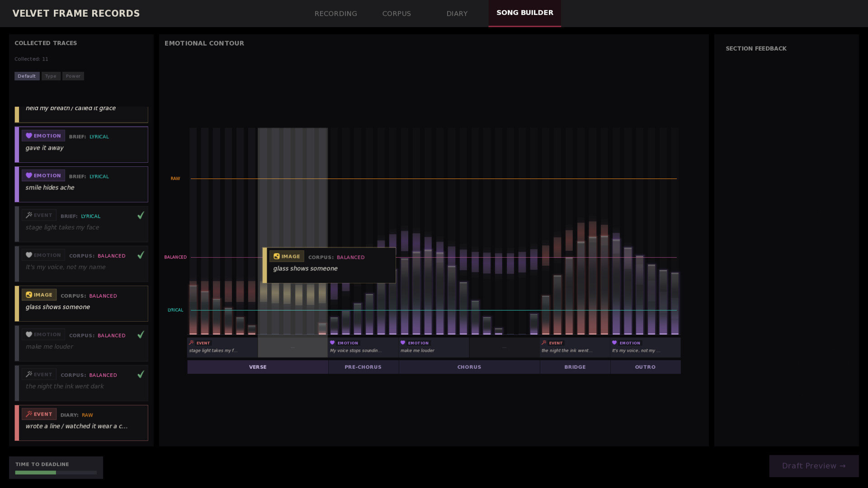Click heart icon in 'My voice stops soundin' slot

click(x=333, y=343)
